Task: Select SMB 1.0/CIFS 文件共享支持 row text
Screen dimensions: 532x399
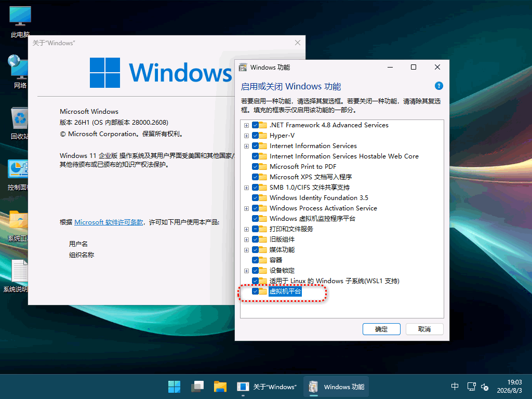Action: point(310,187)
